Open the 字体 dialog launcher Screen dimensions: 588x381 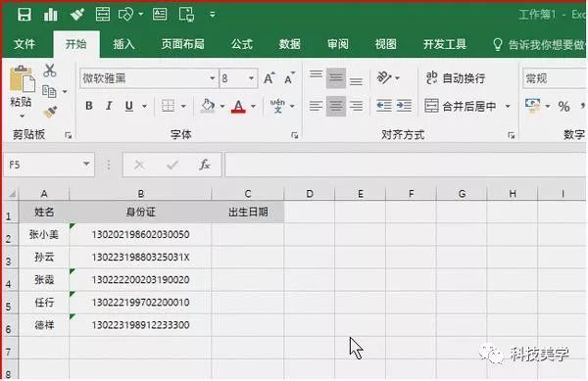click(295, 135)
